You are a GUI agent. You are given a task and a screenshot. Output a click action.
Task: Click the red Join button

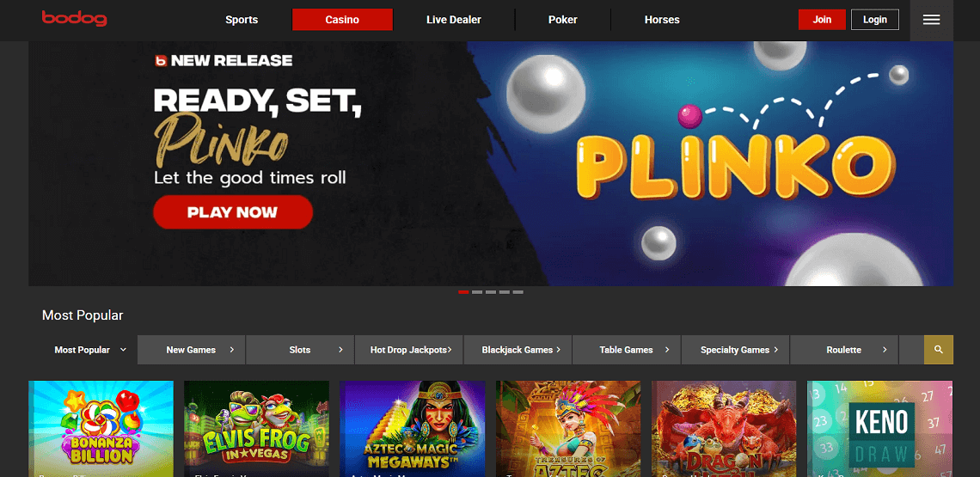822,20
